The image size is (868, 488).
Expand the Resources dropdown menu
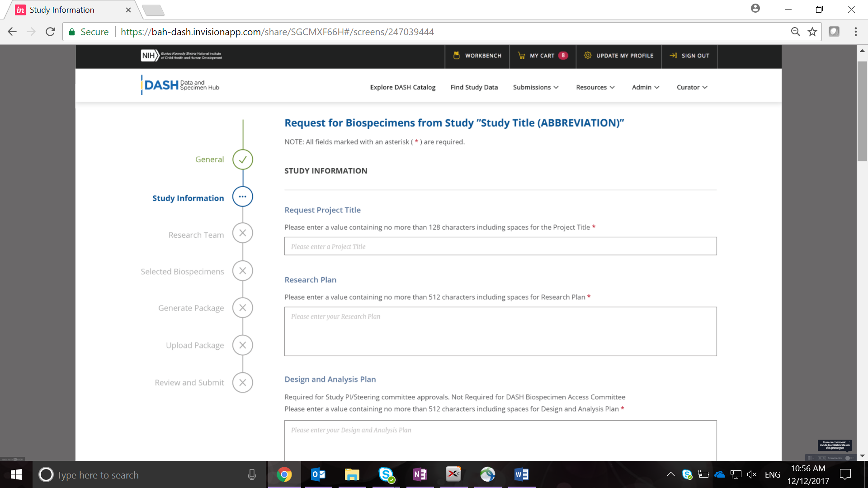(x=595, y=87)
